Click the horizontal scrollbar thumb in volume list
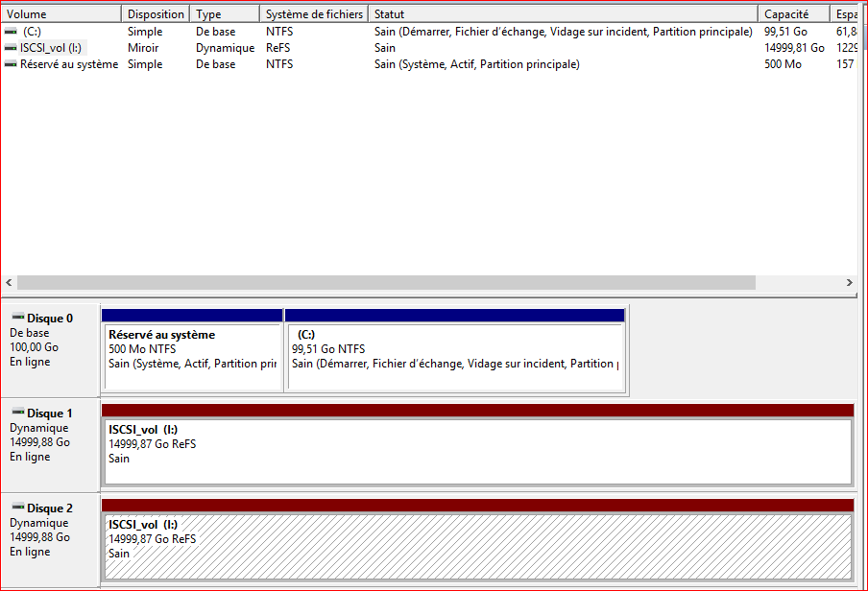Screen dimensions: 868x591 tap(386, 283)
